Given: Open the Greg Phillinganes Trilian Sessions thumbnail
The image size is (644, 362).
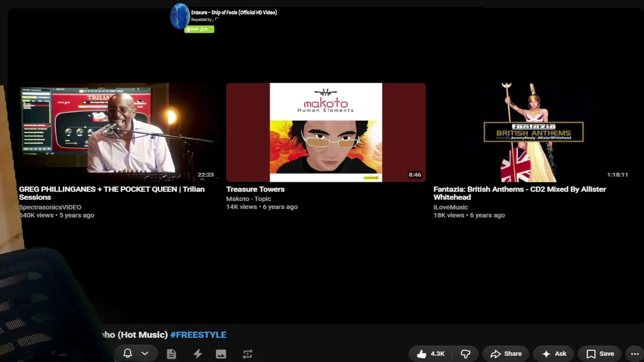Looking at the screenshot, I should (x=119, y=132).
